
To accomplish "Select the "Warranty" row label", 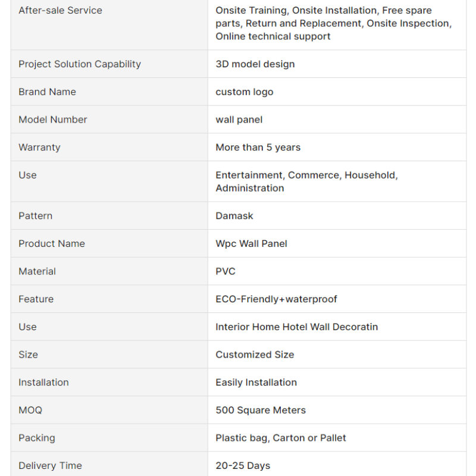I will click(x=39, y=148).
